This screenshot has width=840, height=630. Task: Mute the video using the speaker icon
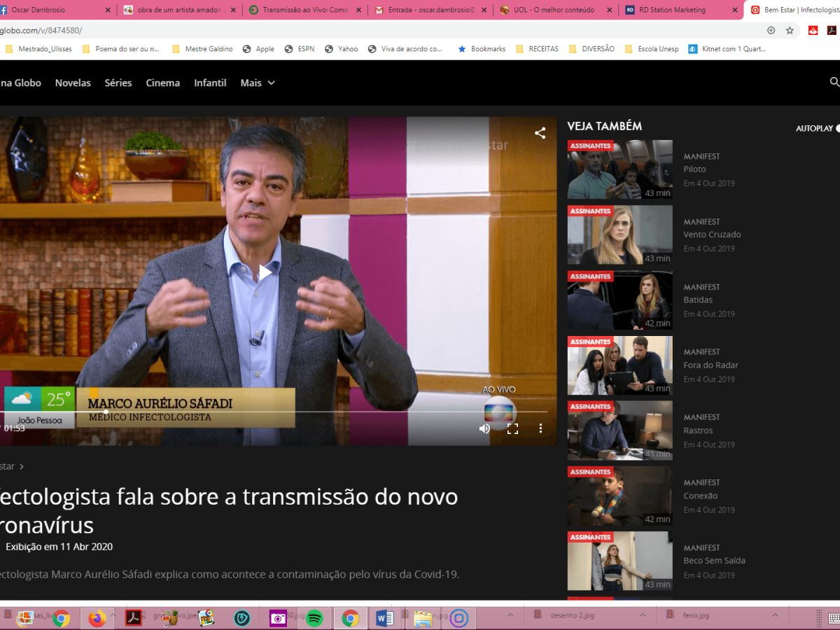tap(484, 428)
